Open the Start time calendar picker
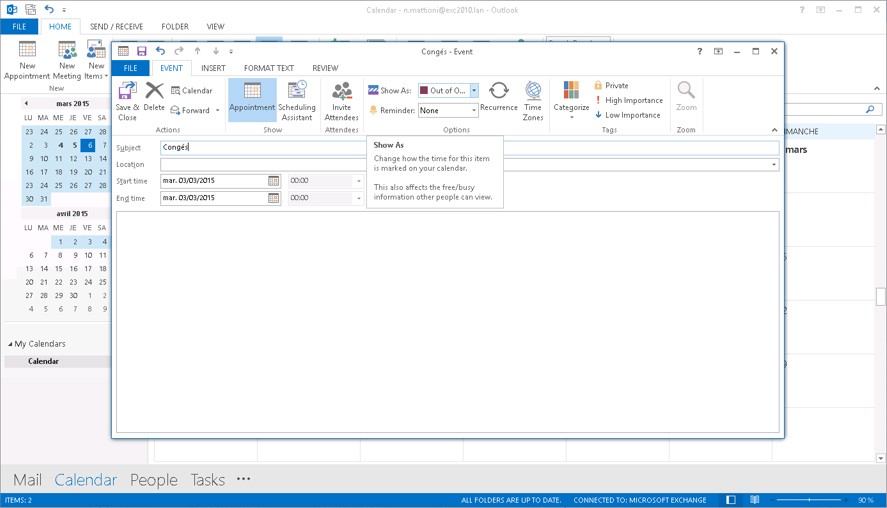The width and height of the screenshot is (887, 508). coord(273,181)
